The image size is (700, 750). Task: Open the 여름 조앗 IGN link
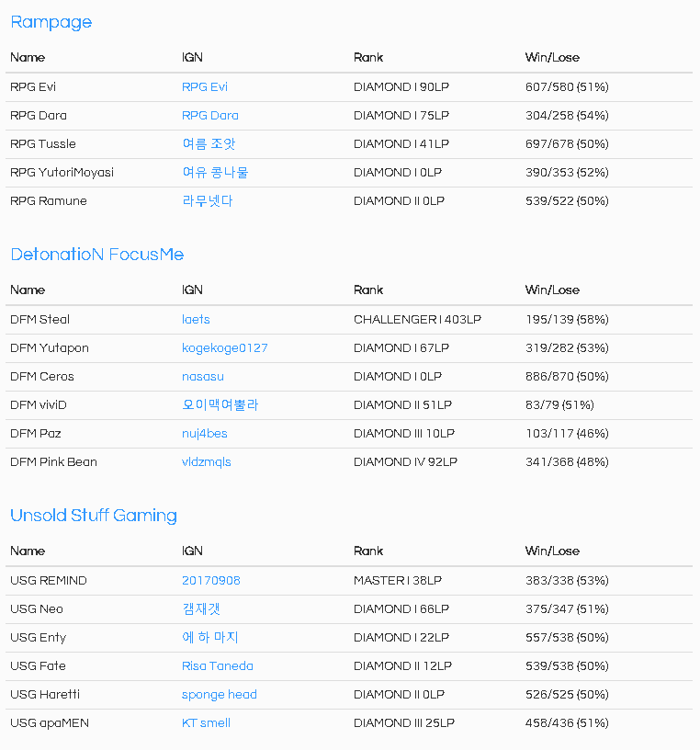tap(209, 144)
